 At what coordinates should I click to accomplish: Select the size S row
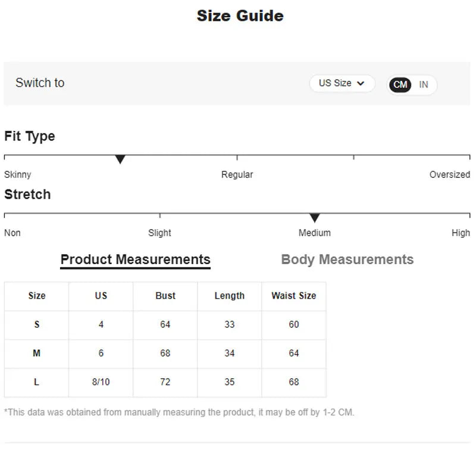[x=37, y=324]
